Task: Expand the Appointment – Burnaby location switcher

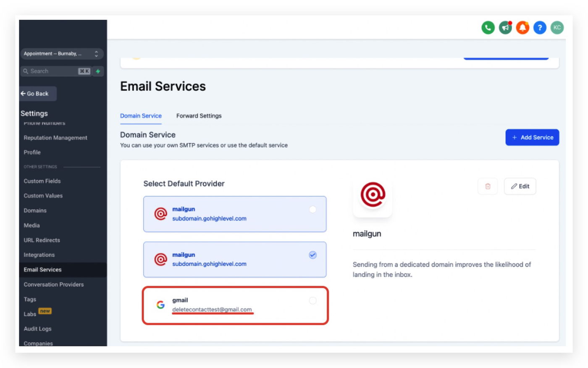Action: (62, 54)
